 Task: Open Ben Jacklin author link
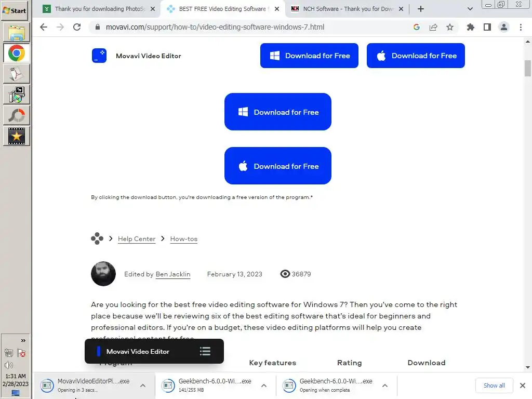tap(172, 274)
